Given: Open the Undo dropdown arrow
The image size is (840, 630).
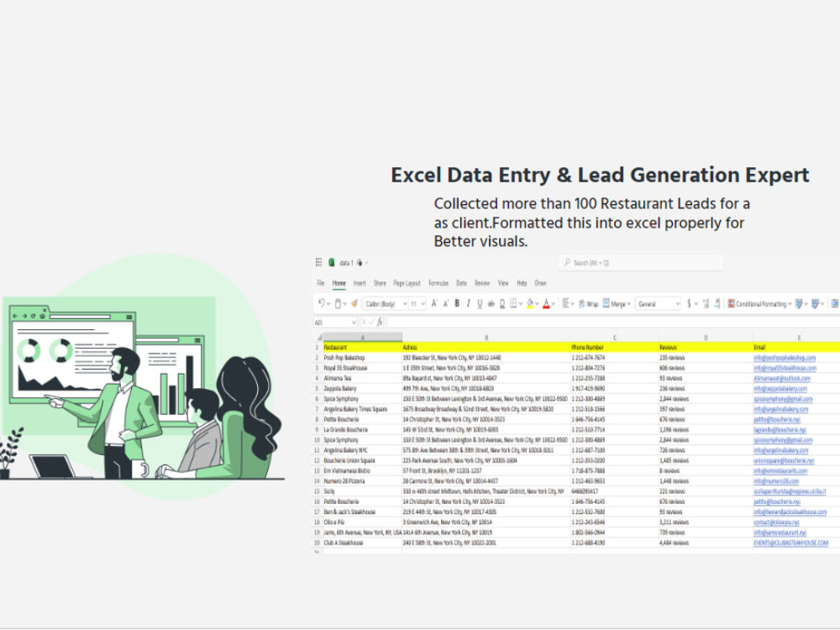Looking at the screenshot, I should point(328,304).
